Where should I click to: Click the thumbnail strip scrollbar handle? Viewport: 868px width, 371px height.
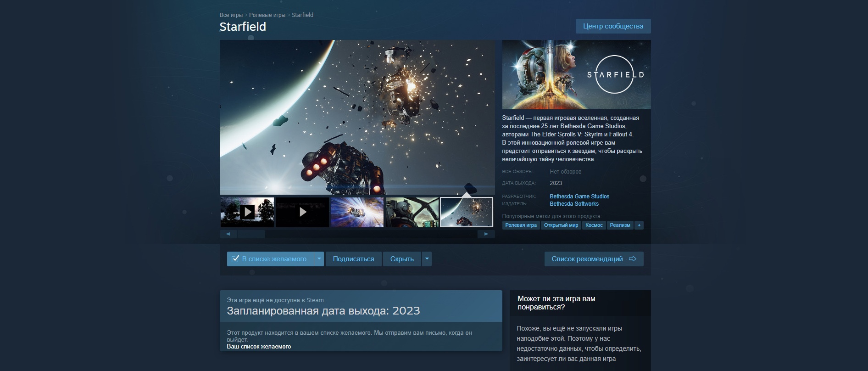coord(251,234)
